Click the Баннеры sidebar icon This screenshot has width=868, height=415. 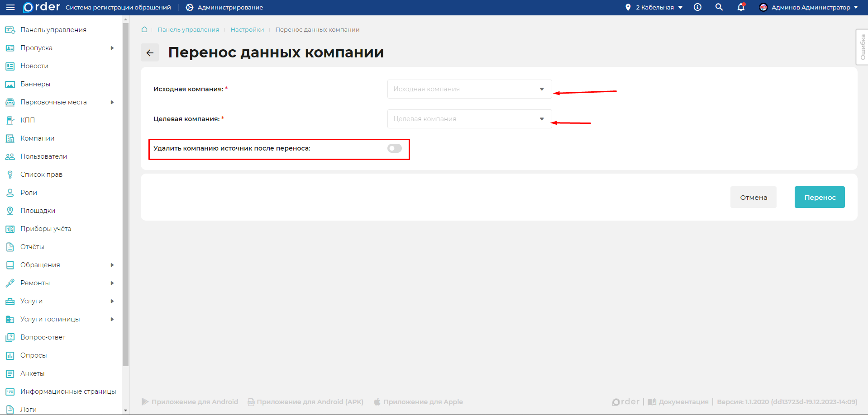coord(10,84)
